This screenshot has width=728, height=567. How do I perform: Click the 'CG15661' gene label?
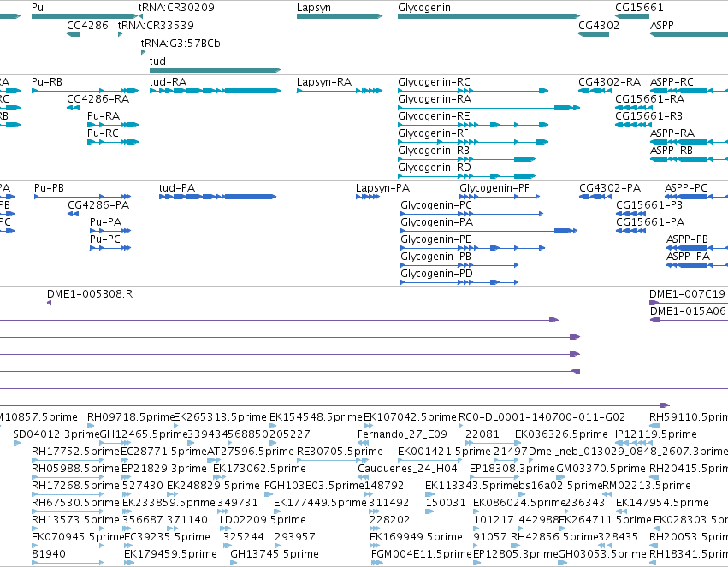pos(639,8)
